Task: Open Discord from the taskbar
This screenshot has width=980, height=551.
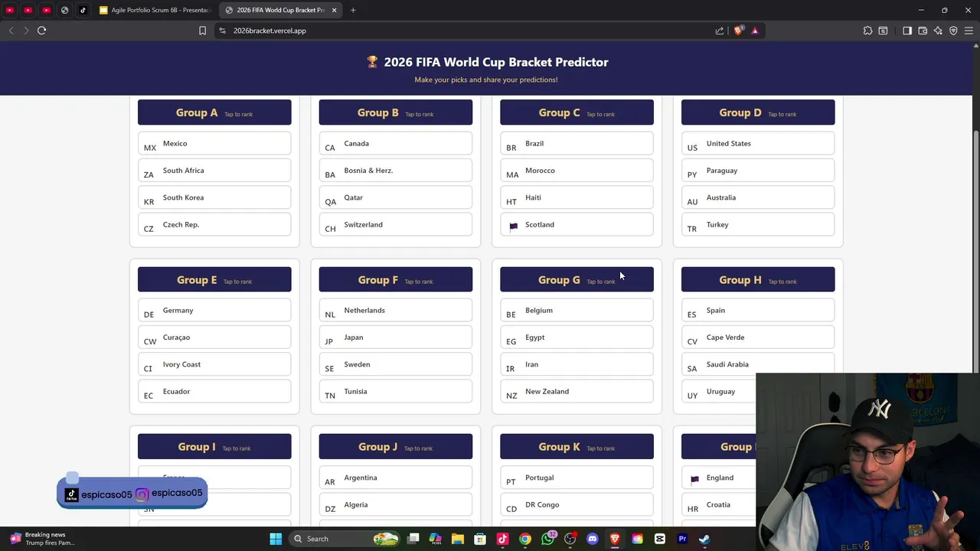Action: [x=592, y=539]
